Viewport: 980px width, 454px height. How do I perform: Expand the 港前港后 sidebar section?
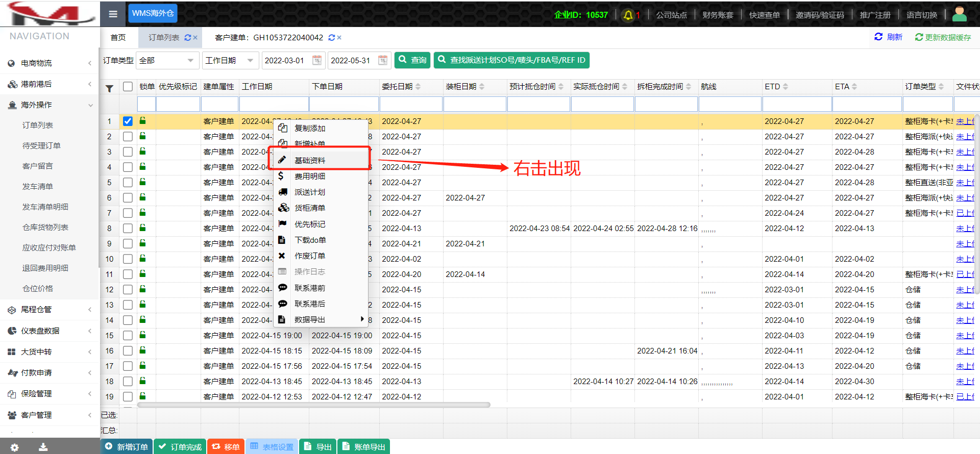coord(50,84)
